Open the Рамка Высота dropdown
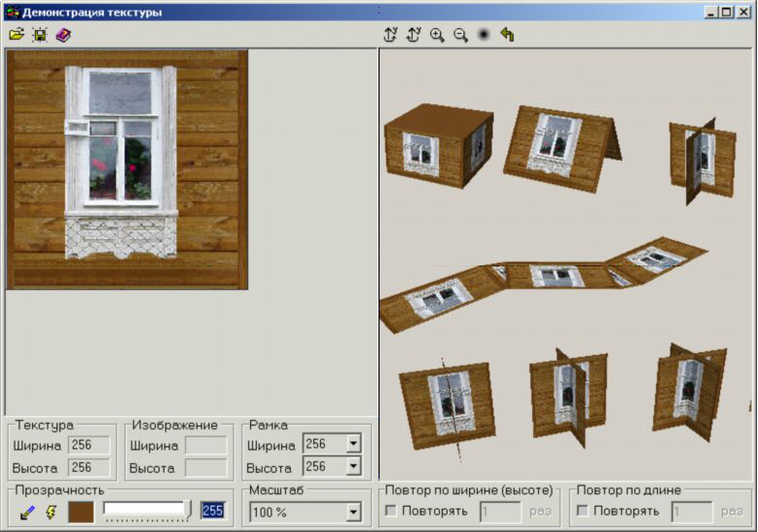Screen dimensions: 758x532 tap(353, 466)
